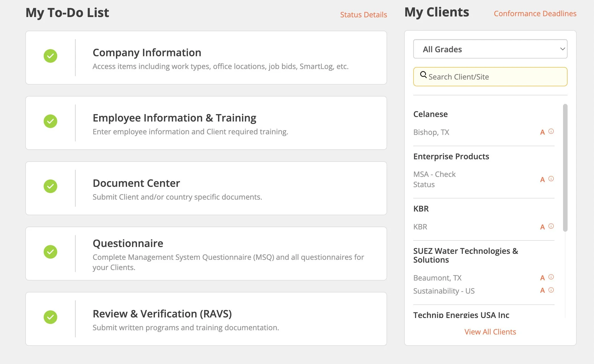Click the grade A next to Bishop, TX
Screen dimensions: 594x364
[542, 132]
